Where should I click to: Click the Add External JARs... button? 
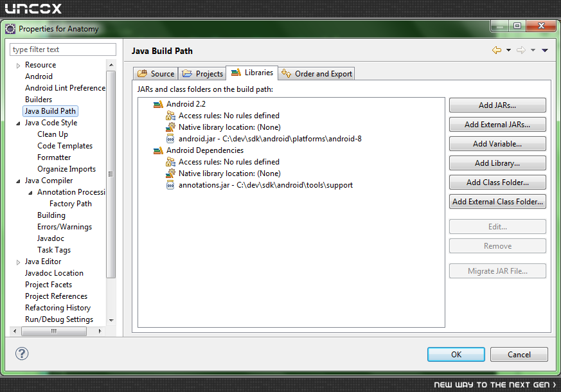point(497,125)
